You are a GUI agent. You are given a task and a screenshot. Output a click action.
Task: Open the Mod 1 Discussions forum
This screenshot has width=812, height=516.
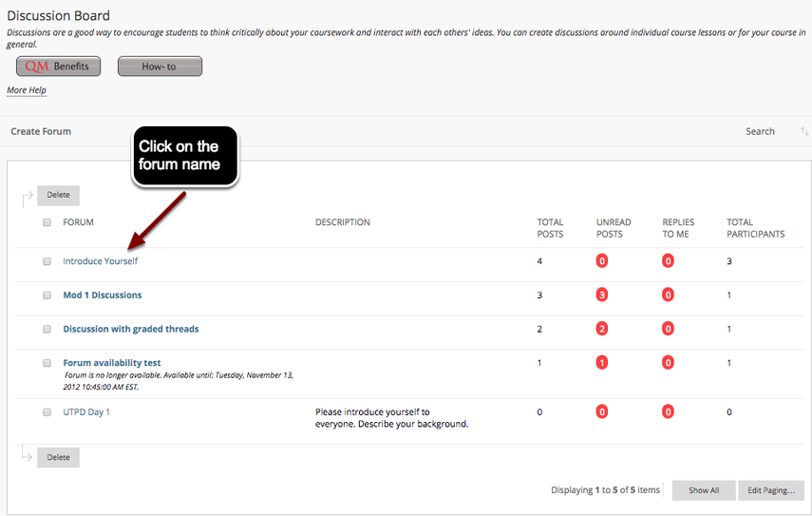click(x=103, y=296)
